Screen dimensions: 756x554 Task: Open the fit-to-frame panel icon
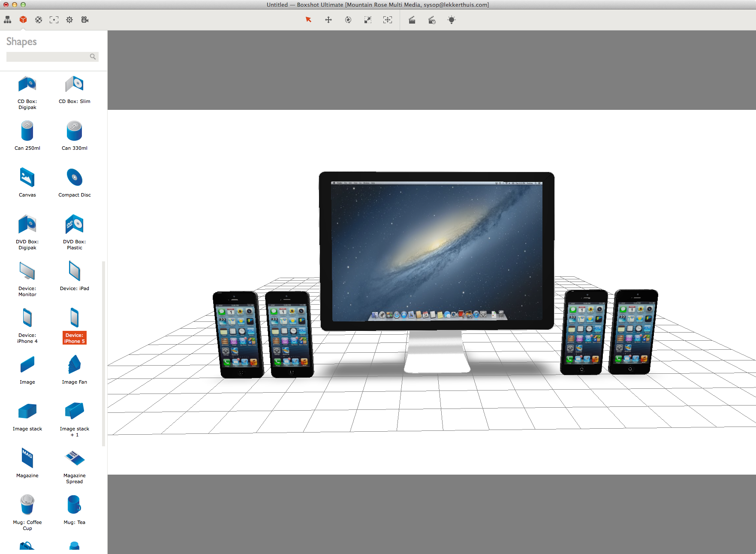click(54, 20)
